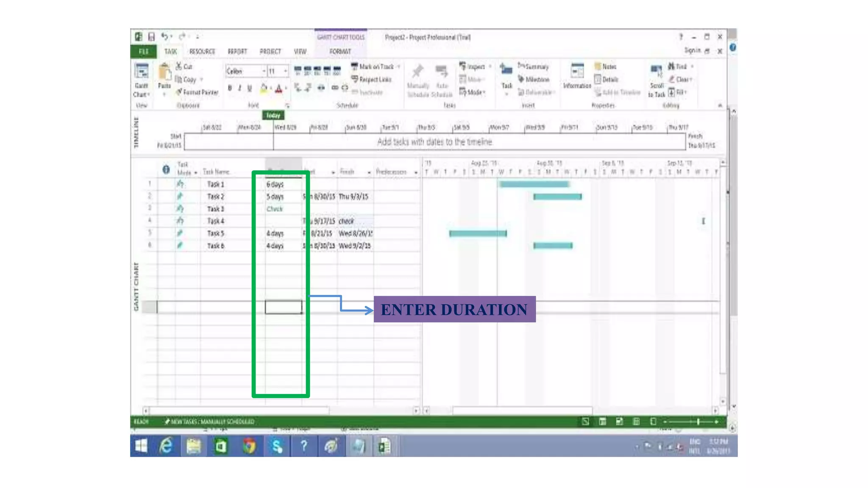Click the Paste clipboard icon
Image resolution: width=868 pixels, height=488 pixels.
point(164,72)
